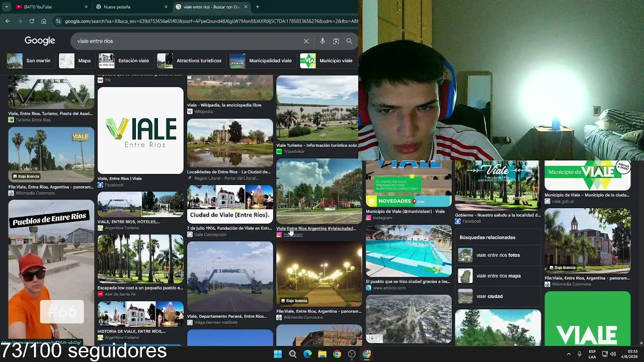Open the Argentina Turismo hoteles source

point(122,228)
